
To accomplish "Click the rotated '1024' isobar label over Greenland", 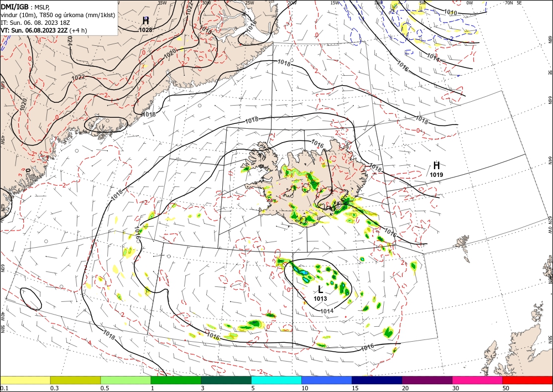I will [x=70, y=41].
